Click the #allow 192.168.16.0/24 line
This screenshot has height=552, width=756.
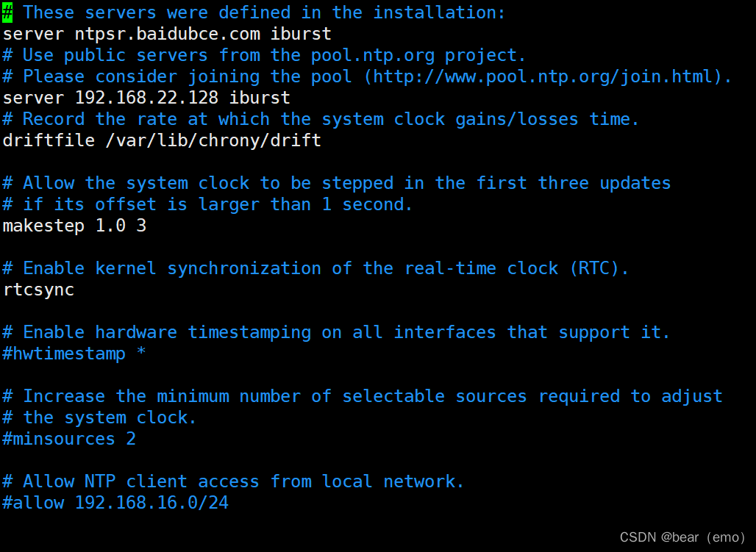pos(115,503)
